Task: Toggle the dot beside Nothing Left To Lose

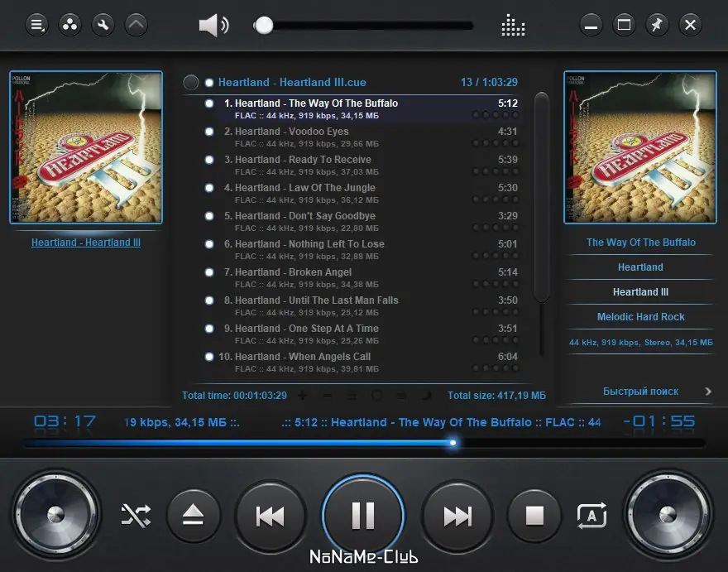Action: tap(209, 244)
